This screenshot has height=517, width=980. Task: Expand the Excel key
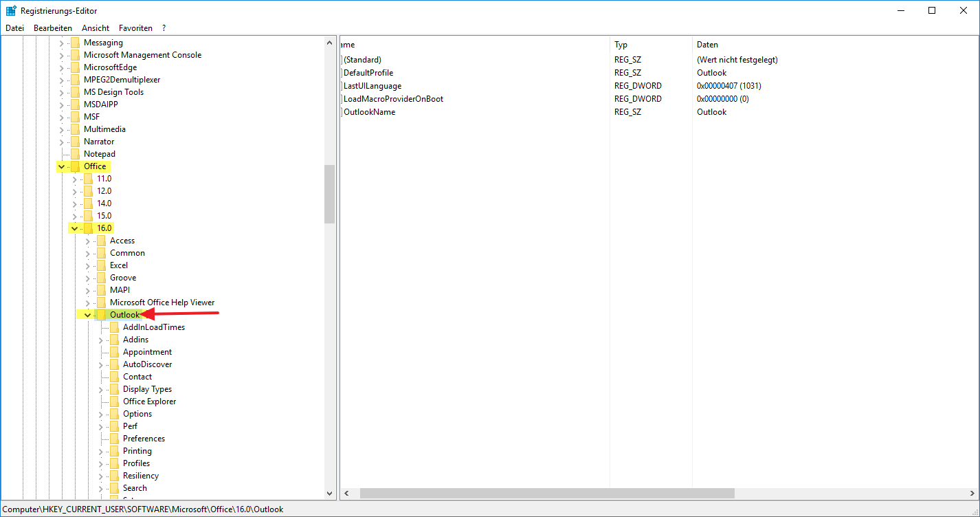[x=88, y=265]
